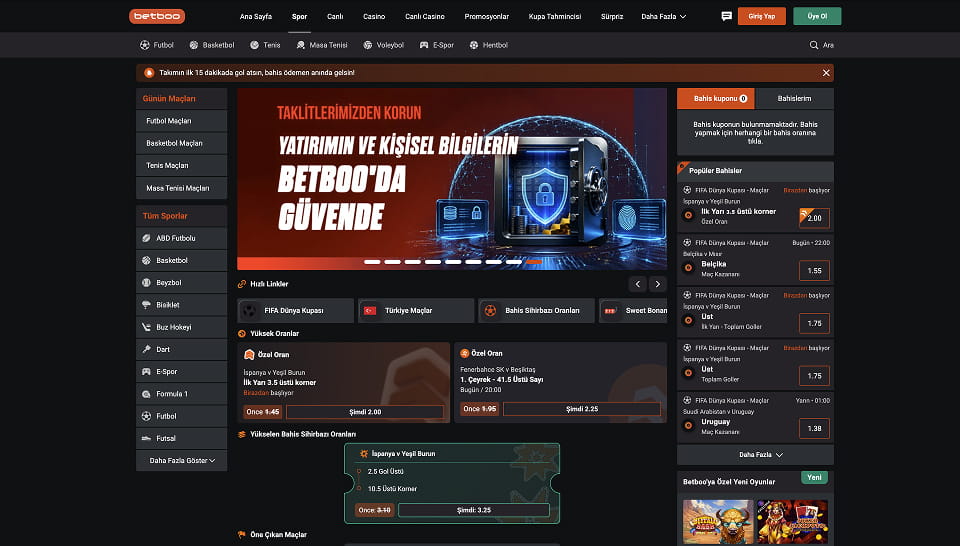Select Basketbol icon in sports bar
This screenshot has width=960, height=546.
193,45
